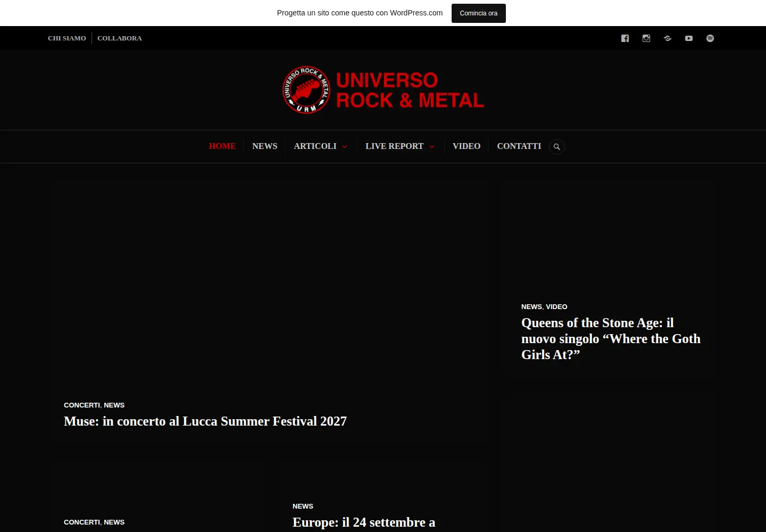
Task: Expand the Articoli submenu chevron
Action: (x=345, y=147)
